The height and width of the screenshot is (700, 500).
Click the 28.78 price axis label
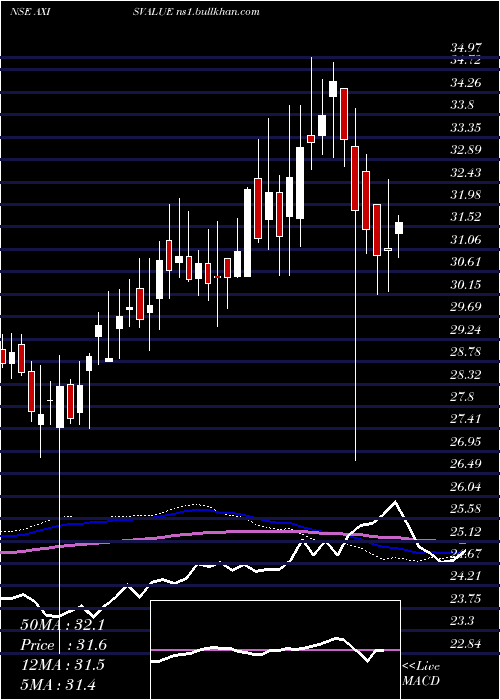[466, 352]
